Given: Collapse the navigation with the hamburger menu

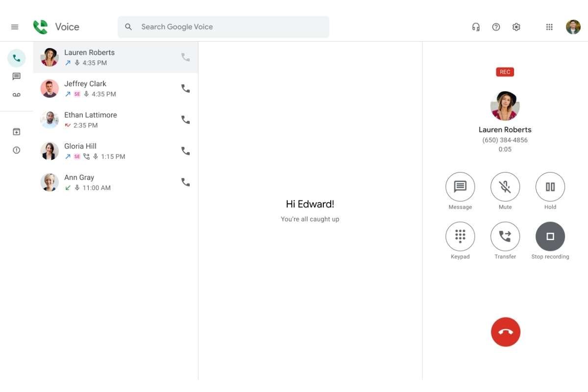Looking at the screenshot, I should click(15, 27).
